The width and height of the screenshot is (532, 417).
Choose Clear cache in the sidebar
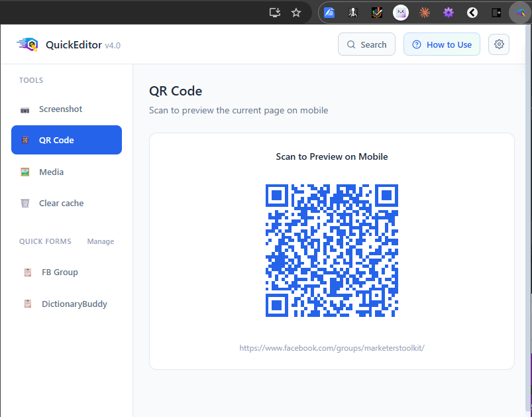coord(66,203)
